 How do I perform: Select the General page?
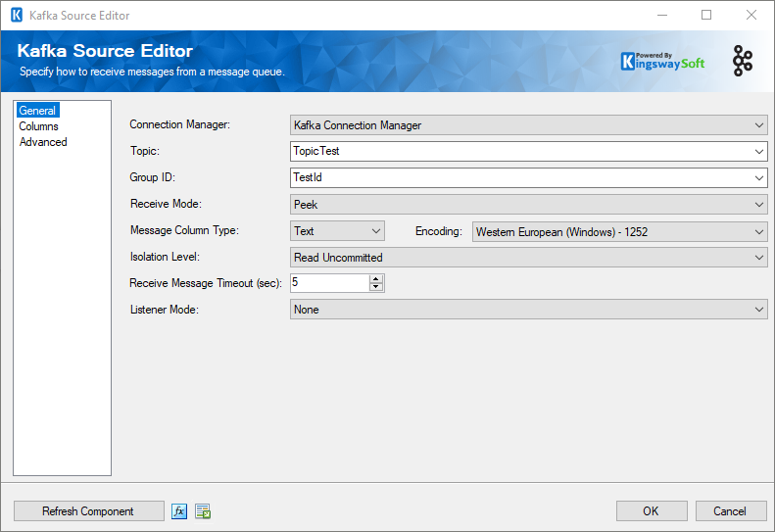[37, 111]
